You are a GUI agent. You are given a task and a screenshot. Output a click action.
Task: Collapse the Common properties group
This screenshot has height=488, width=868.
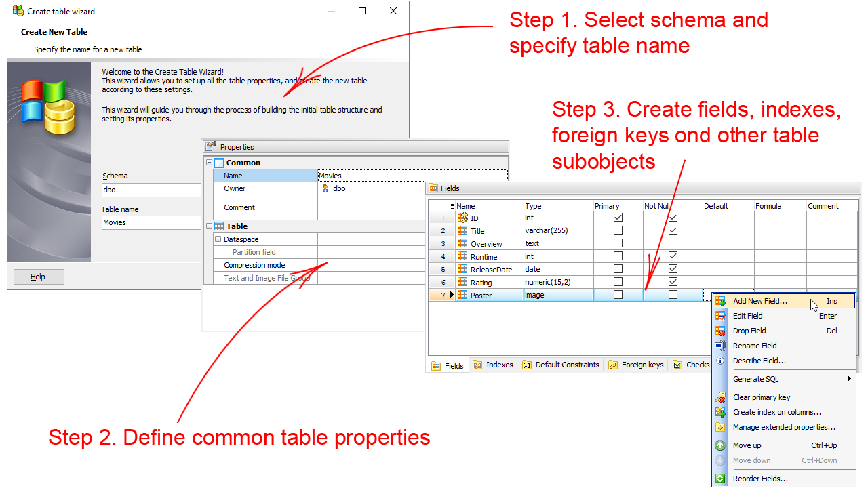click(209, 163)
